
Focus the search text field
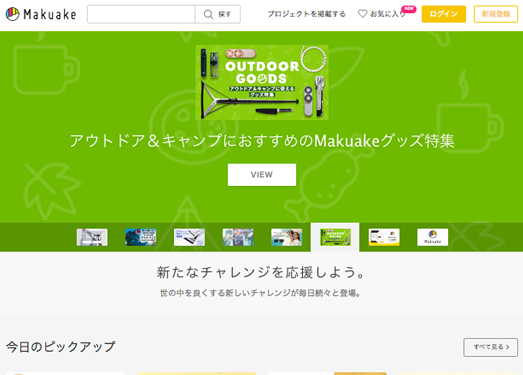click(141, 14)
